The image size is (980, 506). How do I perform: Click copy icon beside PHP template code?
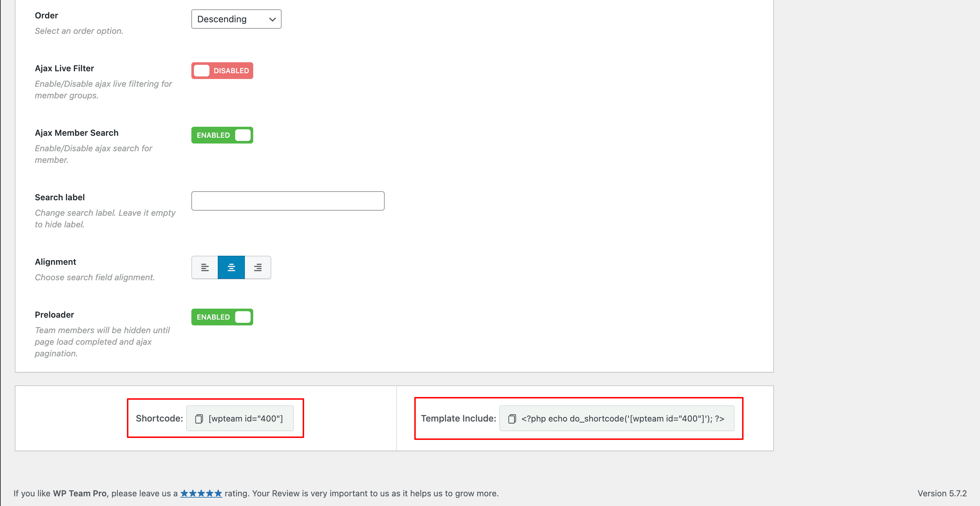[512, 419]
